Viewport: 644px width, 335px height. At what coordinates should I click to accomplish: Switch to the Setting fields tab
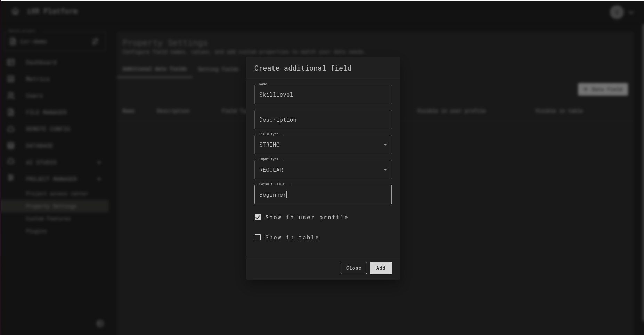click(x=218, y=69)
